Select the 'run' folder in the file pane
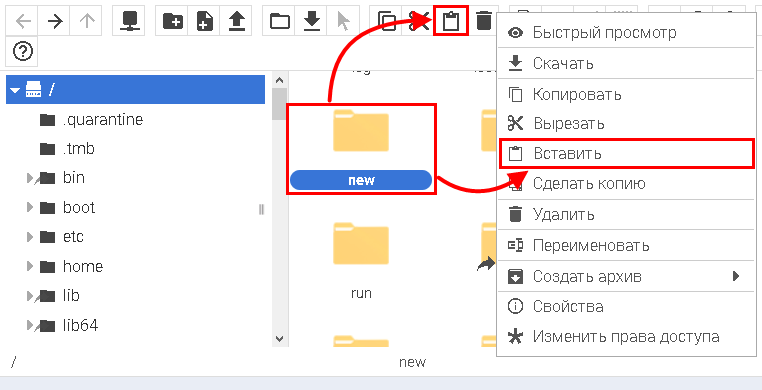The width and height of the screenshot is (762, 390). (x=361, y=260)
